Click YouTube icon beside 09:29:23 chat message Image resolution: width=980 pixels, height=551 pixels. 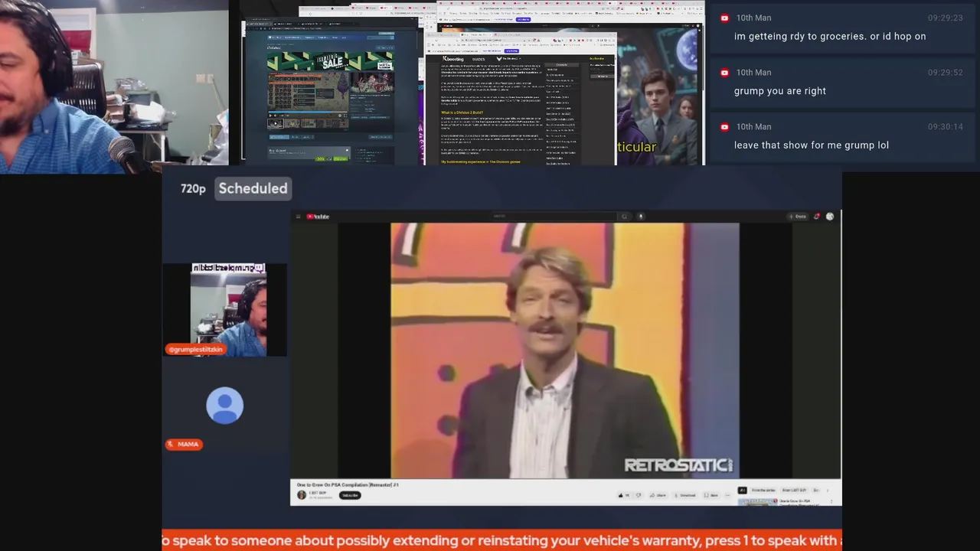724,18
